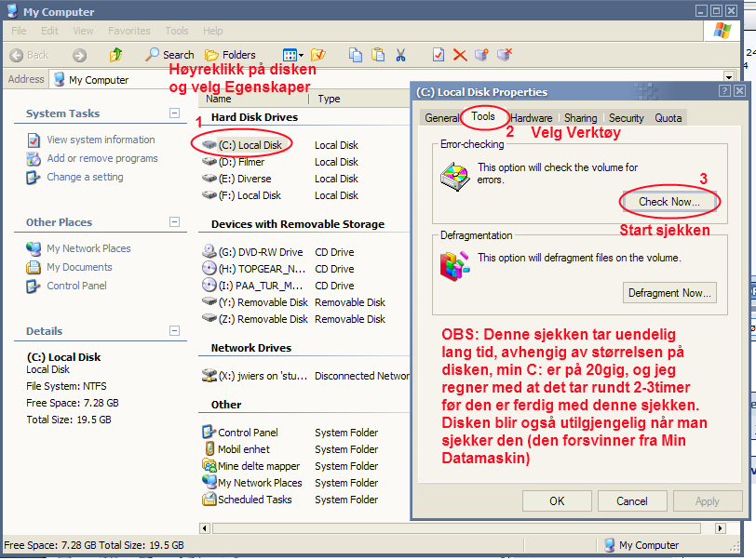Select the (F:) Local Disk drive

pos(241,195)
